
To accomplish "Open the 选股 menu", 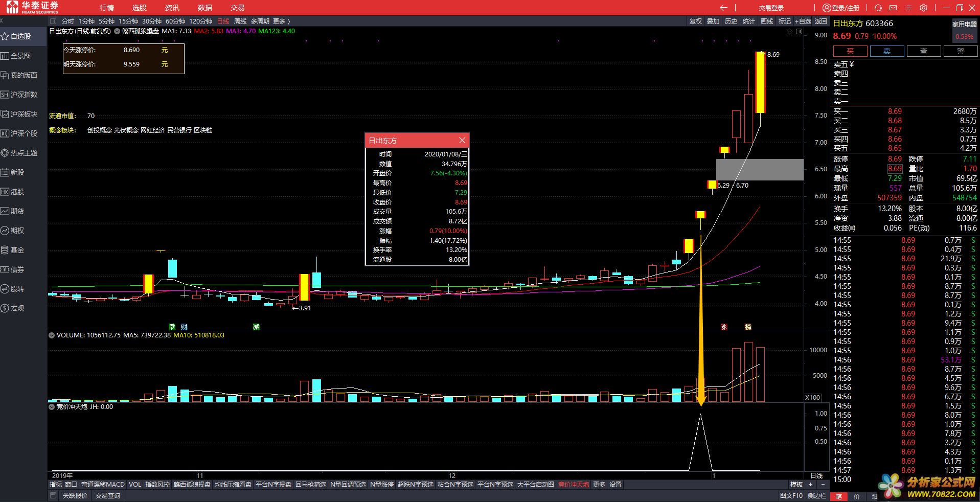I will click(x=139, y=8).
